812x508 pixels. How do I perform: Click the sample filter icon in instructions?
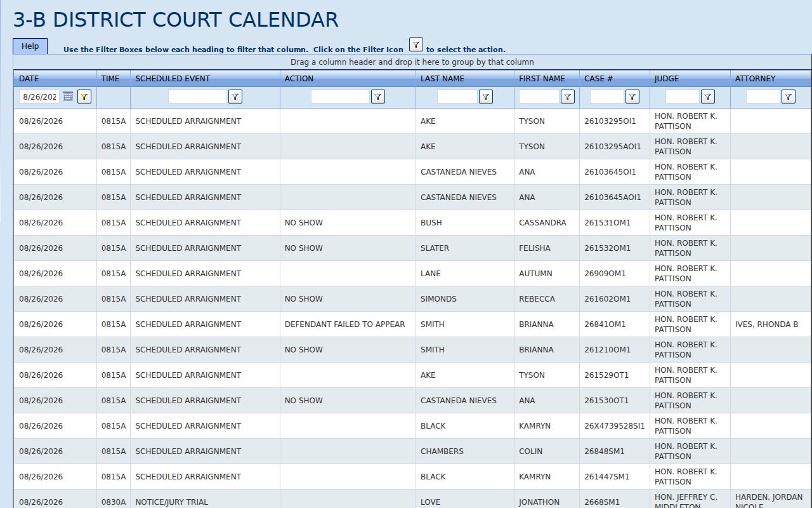416,44
